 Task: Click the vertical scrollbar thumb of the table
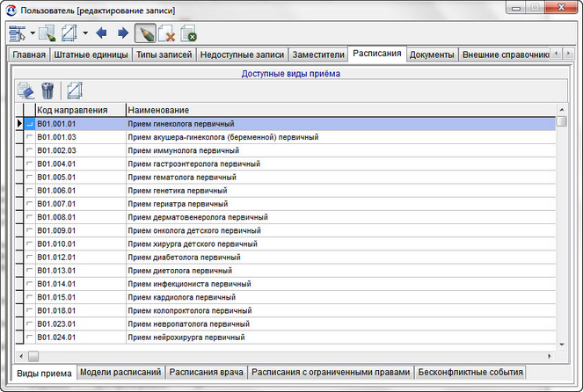(x=562, y=121)
